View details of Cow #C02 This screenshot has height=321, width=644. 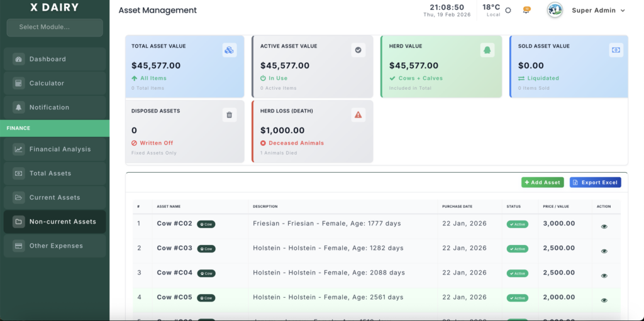(604, 226)
